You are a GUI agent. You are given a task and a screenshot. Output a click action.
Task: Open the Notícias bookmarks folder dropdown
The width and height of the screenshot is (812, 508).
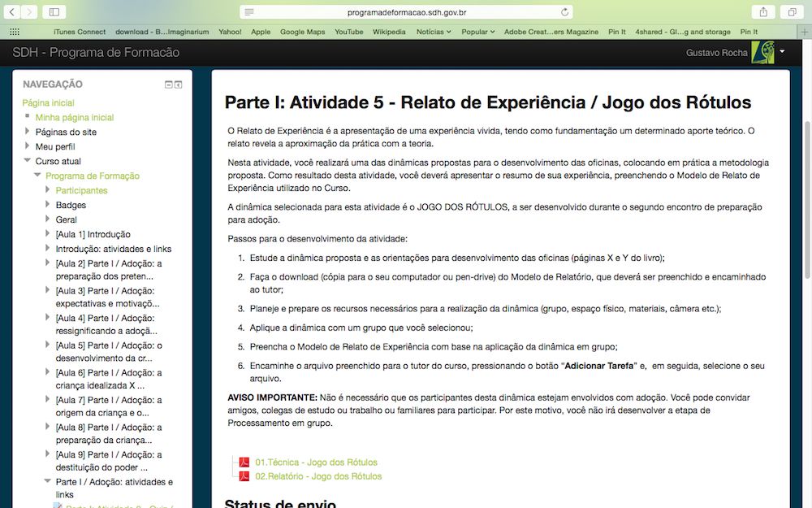pyautogui.click(x=434, y=32)
